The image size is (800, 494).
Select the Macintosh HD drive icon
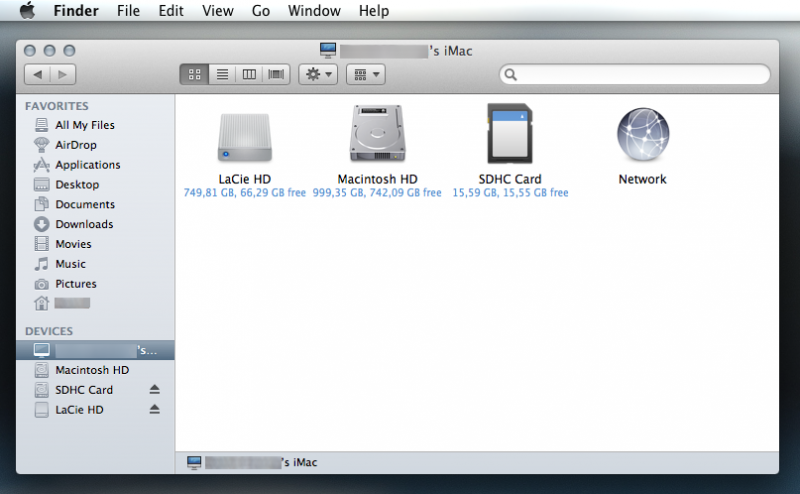(378, 134)
